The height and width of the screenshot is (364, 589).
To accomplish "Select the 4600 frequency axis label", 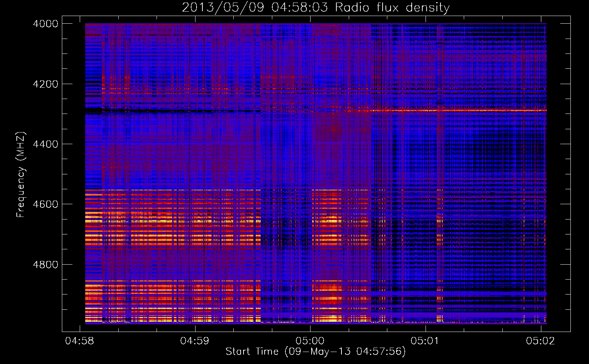I will point(45,204).
